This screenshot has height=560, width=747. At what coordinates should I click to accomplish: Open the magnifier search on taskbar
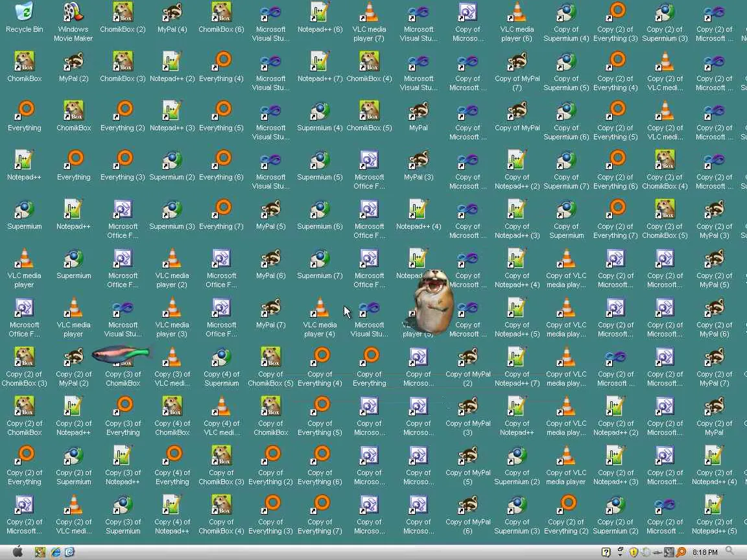click(x=730, y=552)
